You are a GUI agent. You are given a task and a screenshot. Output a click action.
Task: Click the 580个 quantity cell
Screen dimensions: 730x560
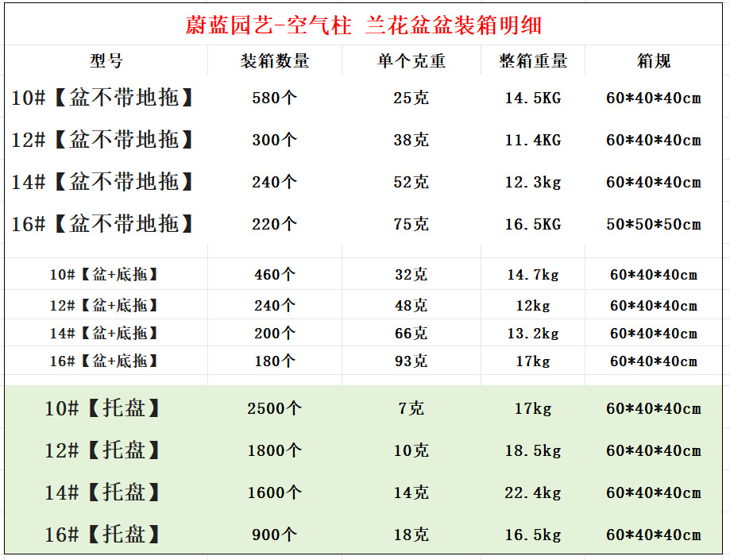point(274,98)
